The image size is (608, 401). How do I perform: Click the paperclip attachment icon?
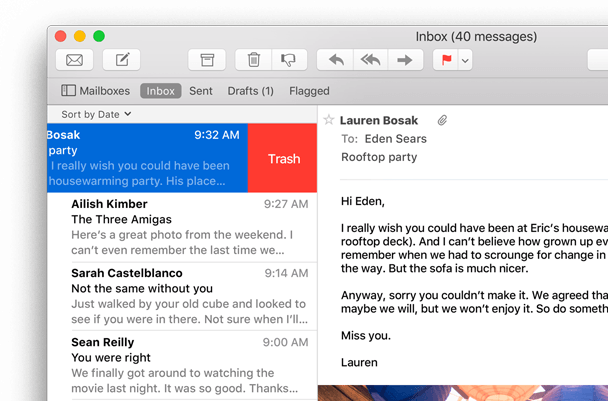tap(442, 120)
